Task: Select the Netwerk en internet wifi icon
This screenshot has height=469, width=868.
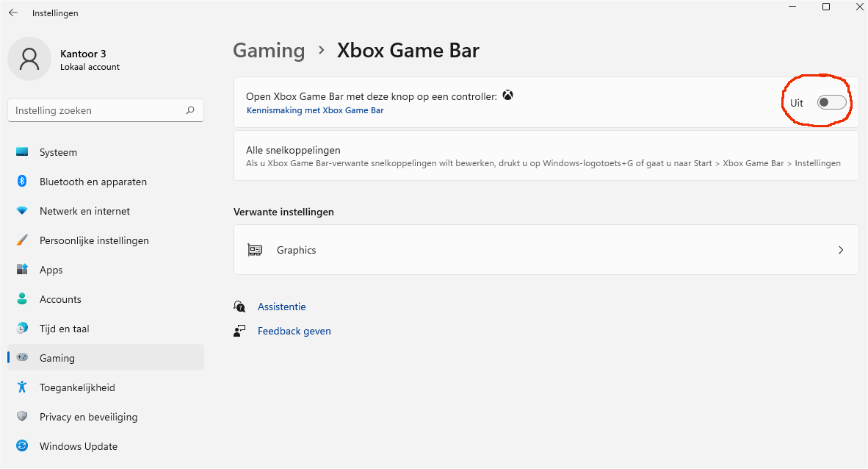Action: (x=22, y=211)
